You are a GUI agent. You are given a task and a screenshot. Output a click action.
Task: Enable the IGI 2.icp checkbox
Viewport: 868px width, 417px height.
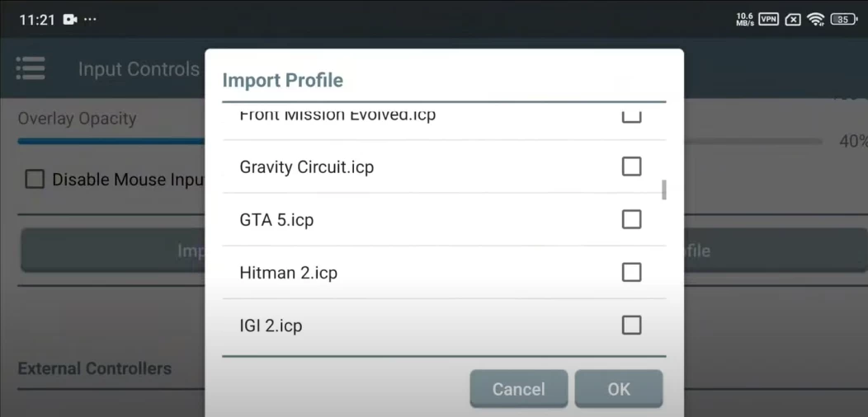tap(631, 326)
